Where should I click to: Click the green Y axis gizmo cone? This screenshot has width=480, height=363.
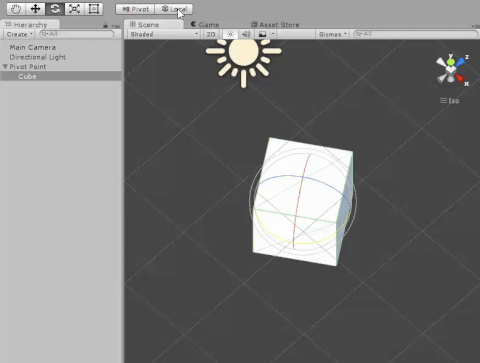[451, 62]
